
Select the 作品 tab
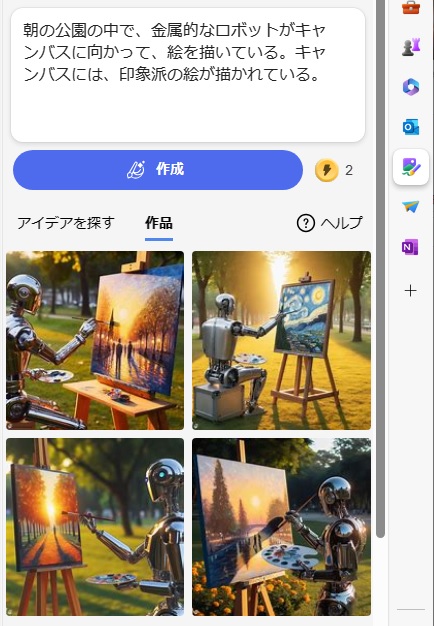(x=159, y=223)
